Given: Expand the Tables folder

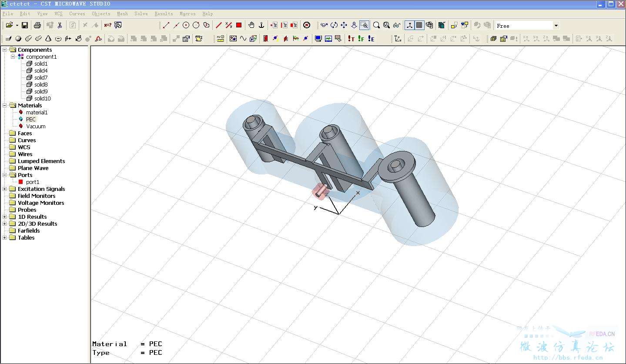Looking at the screenshot, I should click(5, 237).
